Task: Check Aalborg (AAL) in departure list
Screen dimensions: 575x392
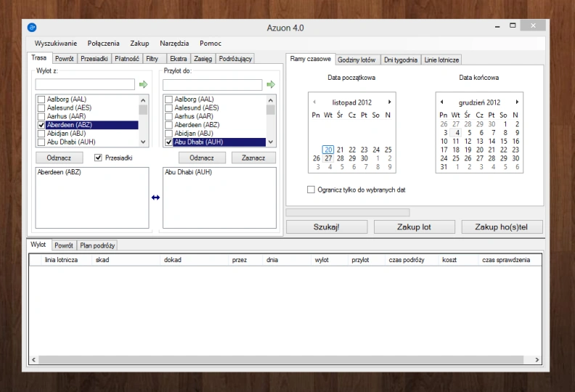Action: point(41,99)
